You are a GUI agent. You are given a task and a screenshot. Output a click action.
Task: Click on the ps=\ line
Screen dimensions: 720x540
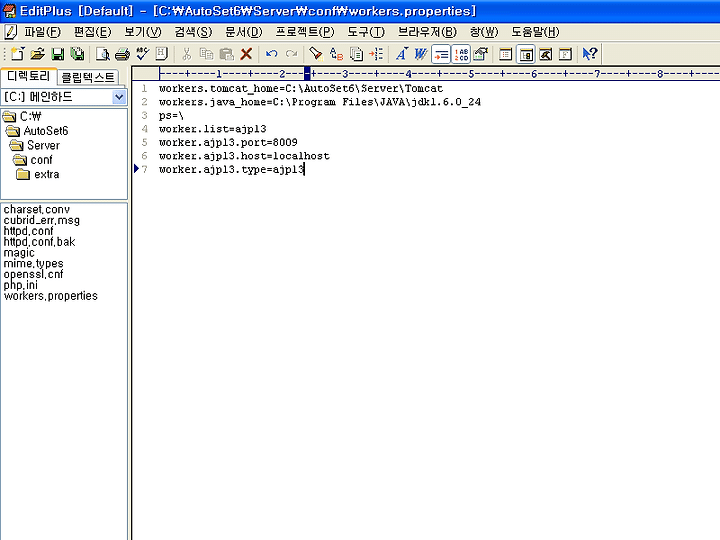tap(171, 116)
